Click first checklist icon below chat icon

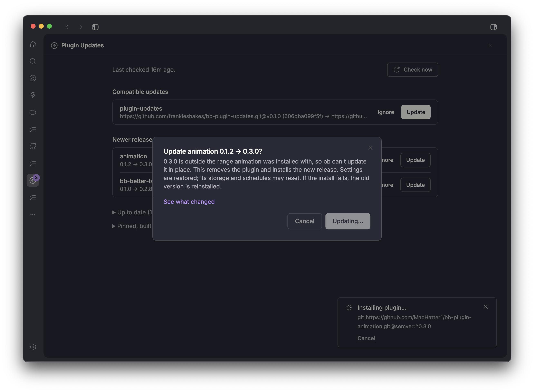[33, 129]
